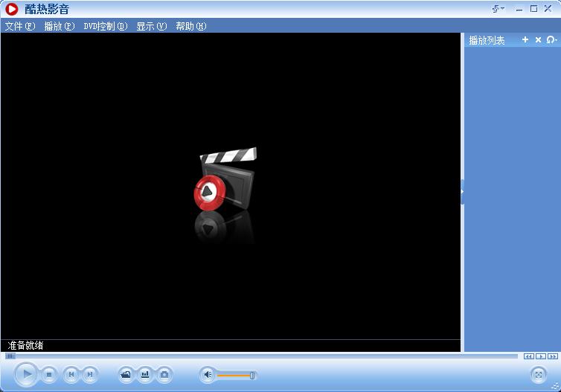Open the 播放(P) menu
The height and width of the screenshot is (392, 561).
tap(60, 26)
